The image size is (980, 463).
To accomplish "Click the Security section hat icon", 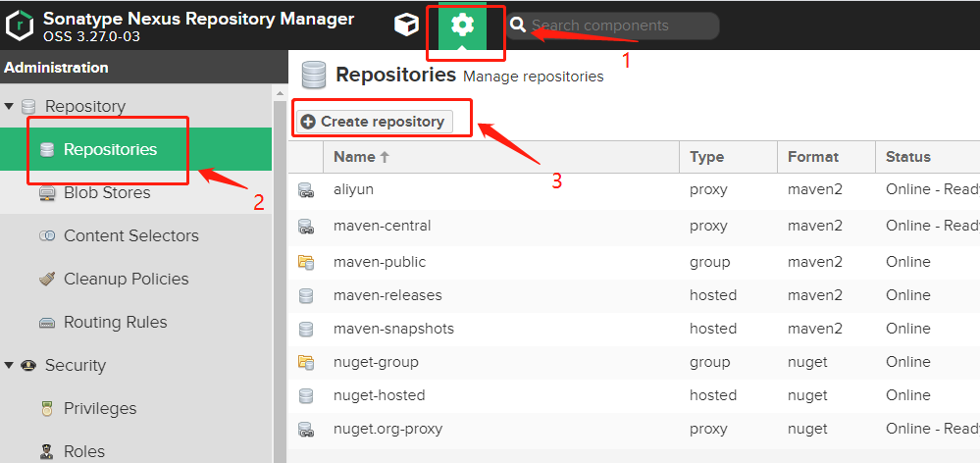I will 28,366.
